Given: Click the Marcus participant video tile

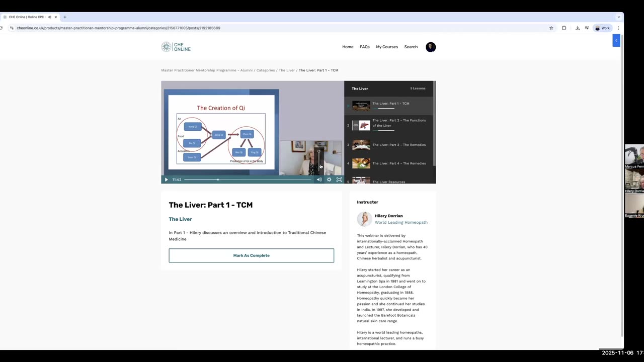Looking at the screenshot, I should (x=634, y=157).
